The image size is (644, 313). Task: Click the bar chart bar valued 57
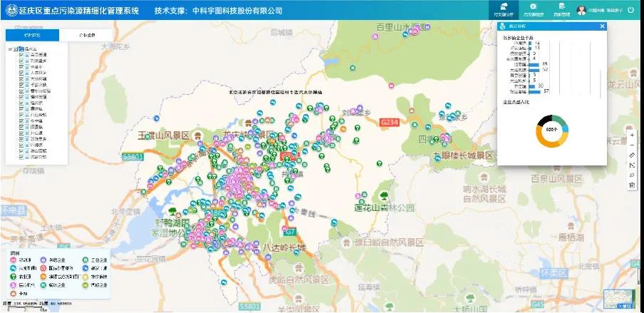click(x=535, y=92)
